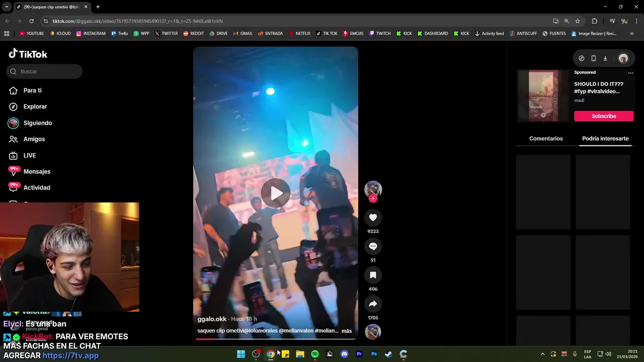
Task: Open File Explorer from the taskbar
Action: tap(300, 354)
